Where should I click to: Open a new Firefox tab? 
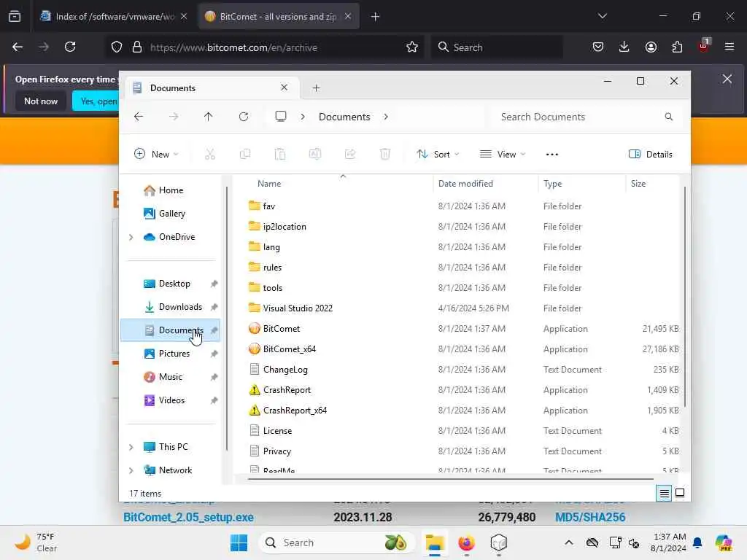pos(375,17)
